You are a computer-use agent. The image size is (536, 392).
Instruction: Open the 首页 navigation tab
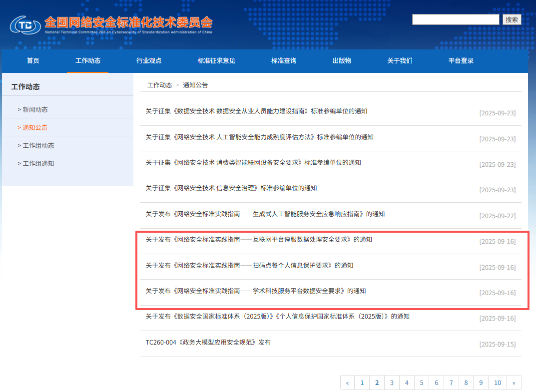pos(32,61)
